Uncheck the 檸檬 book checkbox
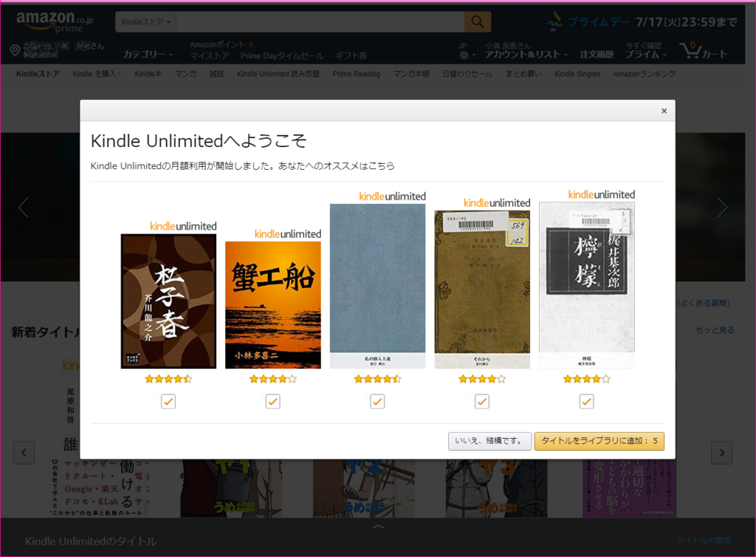 [587, 401]
